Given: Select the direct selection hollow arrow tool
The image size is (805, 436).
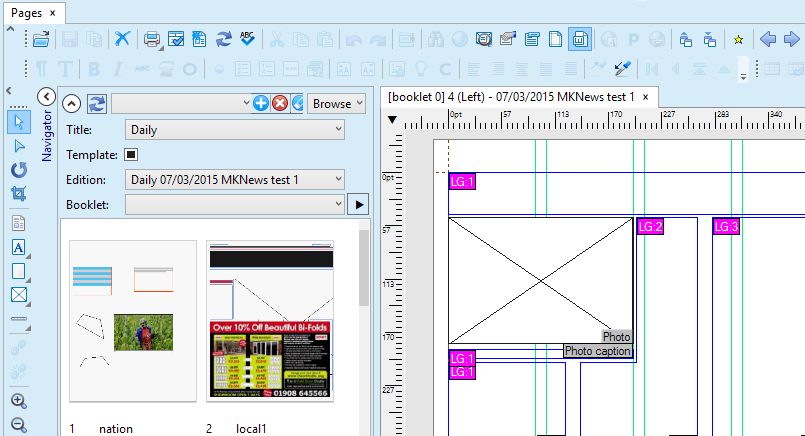Looking at the screenshot, I should [x=19, y=146].
